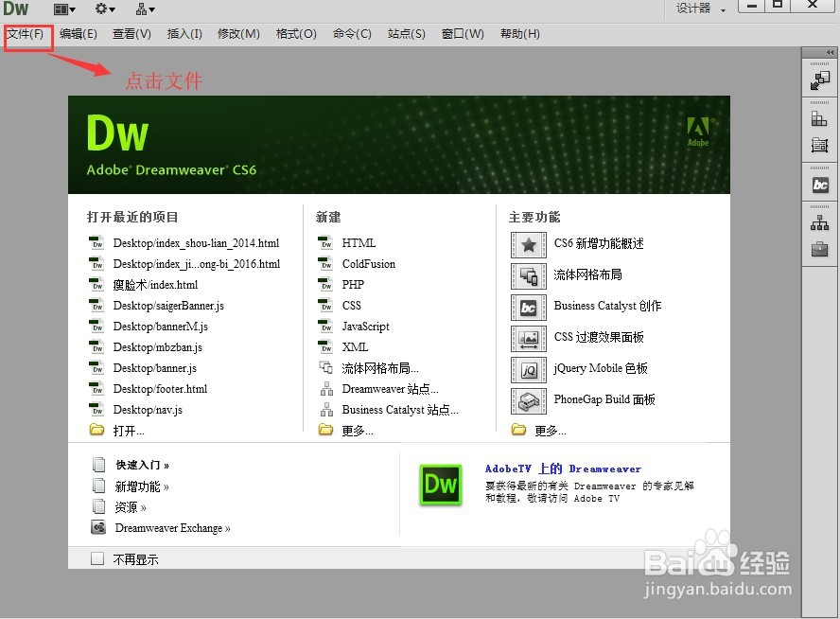Open the Insert panel icon in the right dock
840x619 pixels.
(819, 81)
